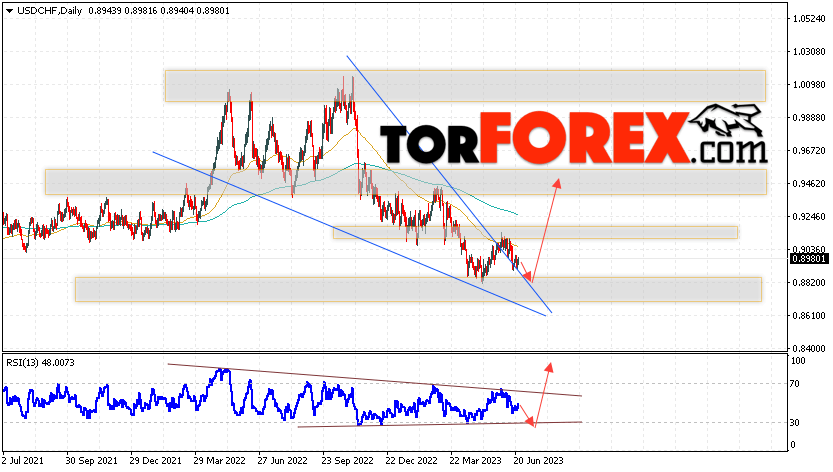
Task: Click the 0.96720 price axis label
Action: tap(810, 151)
